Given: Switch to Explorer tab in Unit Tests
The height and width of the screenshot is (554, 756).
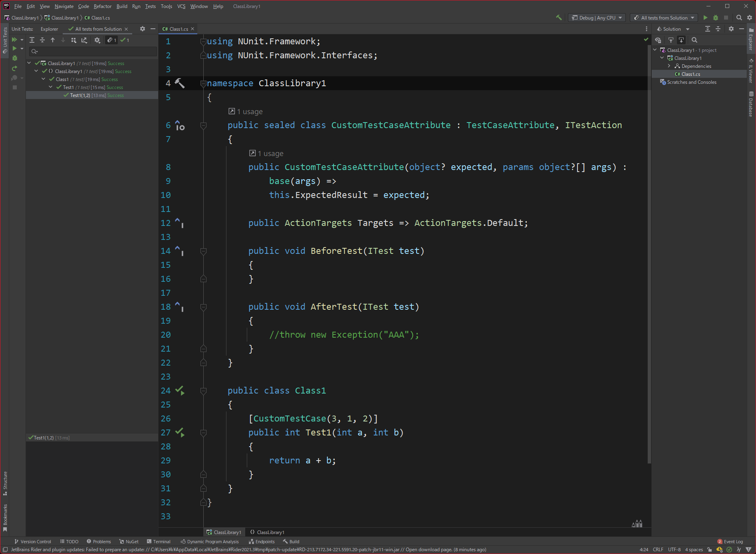Looking at the screenshot, I should point(49,29).
